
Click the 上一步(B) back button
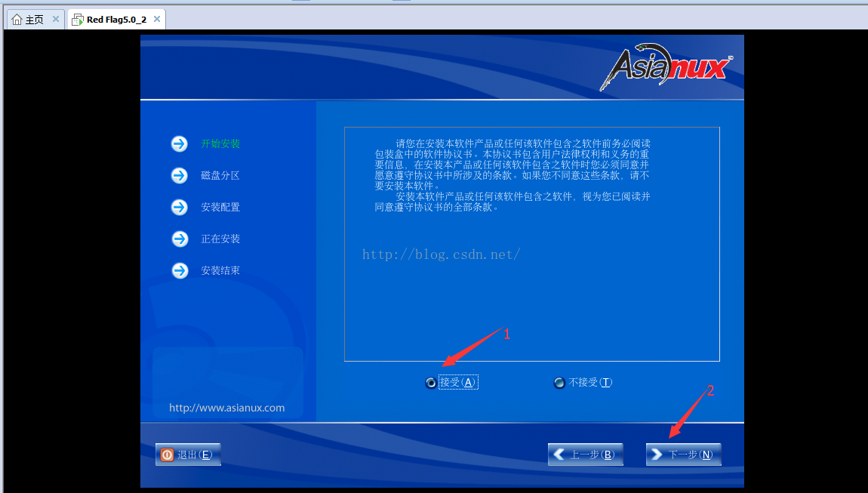coord(585,454)
